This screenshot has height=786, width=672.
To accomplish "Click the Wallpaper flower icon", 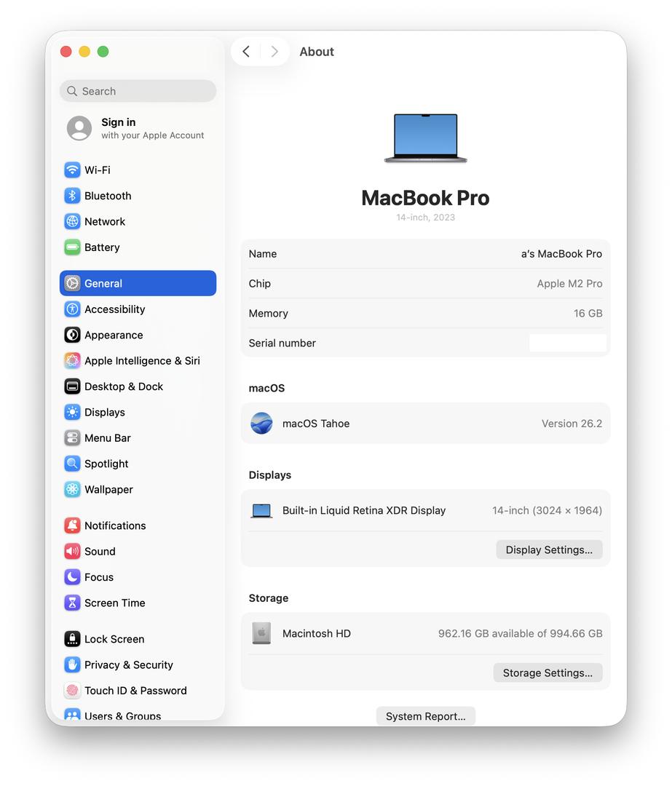I will 72,489.
